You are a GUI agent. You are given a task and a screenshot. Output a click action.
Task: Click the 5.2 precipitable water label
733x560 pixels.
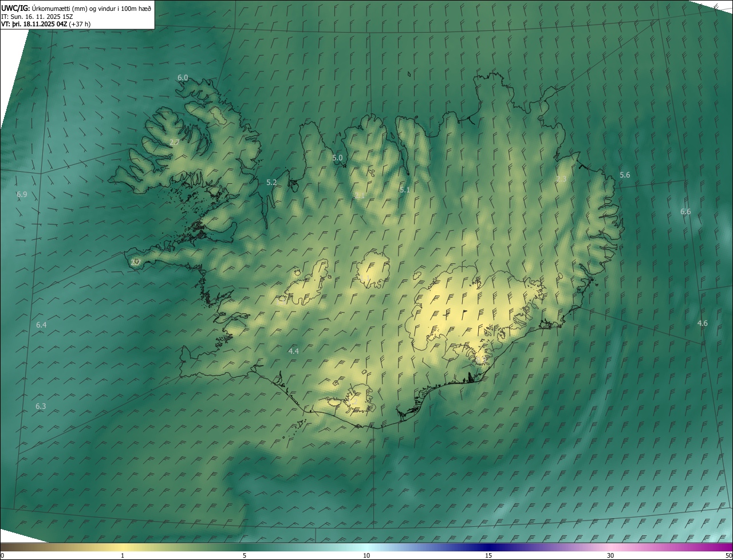[271, 183]
